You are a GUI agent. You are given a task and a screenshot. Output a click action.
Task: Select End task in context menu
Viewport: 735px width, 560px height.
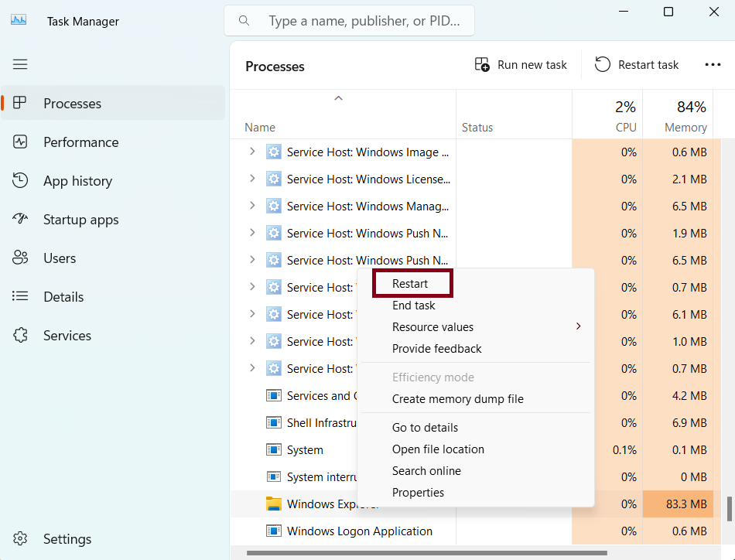pos(414,306)
